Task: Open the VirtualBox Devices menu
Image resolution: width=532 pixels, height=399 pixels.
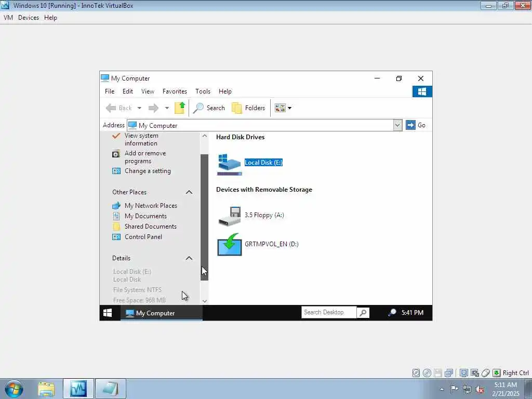Action: 29,18
